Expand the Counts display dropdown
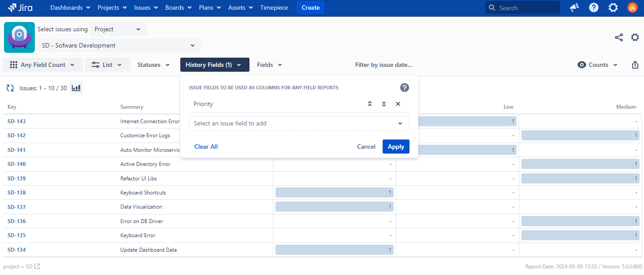The width and height of the screenshot is (644, 275). [x=598, y=65]
